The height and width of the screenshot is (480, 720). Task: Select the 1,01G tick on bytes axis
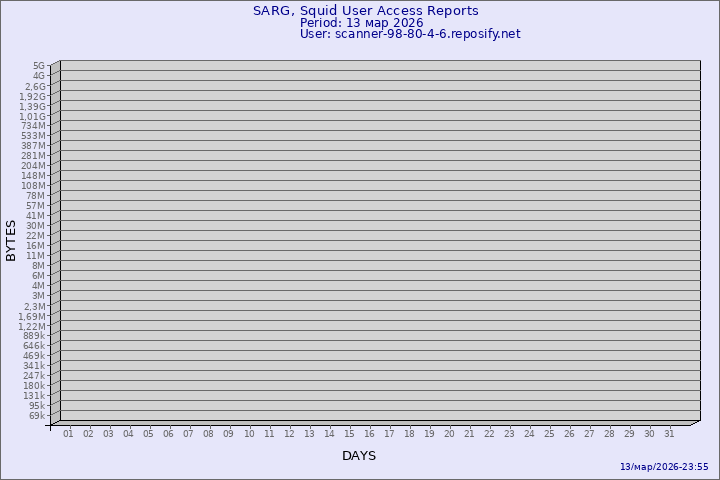pos(33,116)
